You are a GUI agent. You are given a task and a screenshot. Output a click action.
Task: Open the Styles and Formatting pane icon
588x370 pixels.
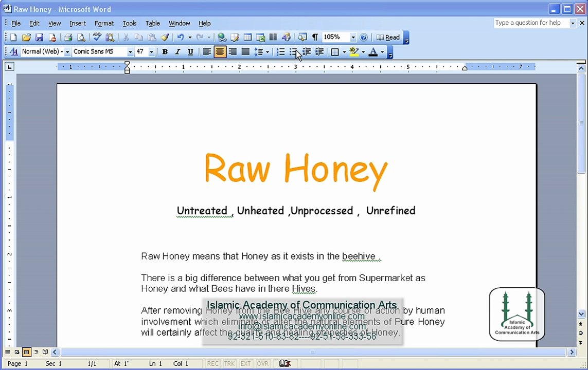coord(13,52)
